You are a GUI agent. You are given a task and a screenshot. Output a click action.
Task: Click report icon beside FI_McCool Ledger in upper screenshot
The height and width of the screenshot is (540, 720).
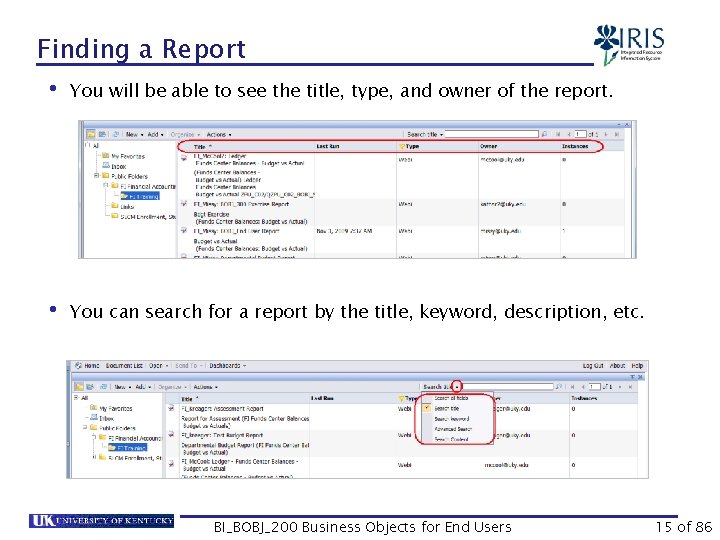(x=184, y=158)
